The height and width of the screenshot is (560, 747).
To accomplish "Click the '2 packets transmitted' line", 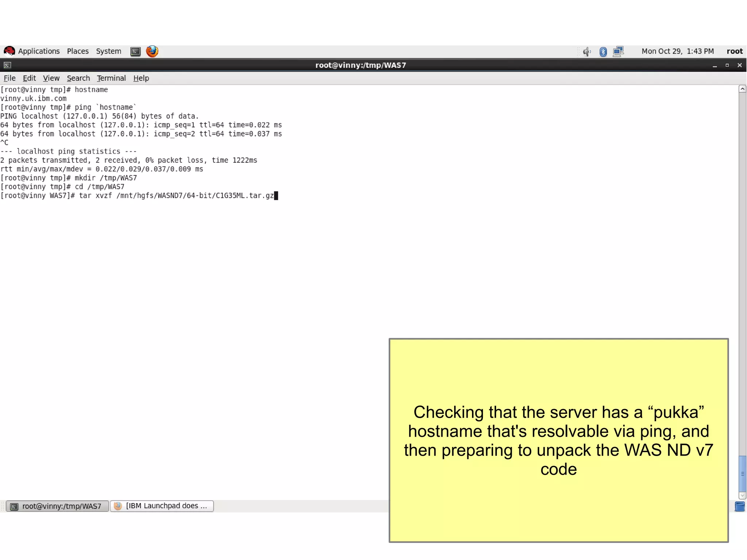I will click(x=129, y=160).
